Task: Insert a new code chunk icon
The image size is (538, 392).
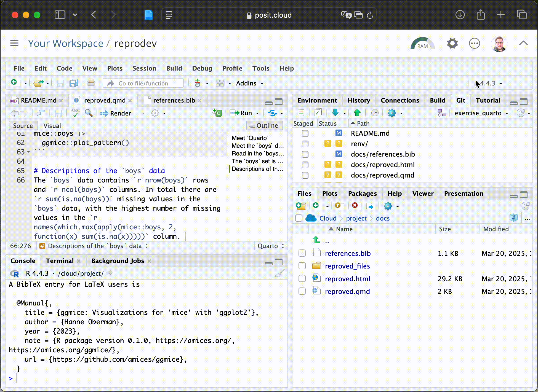Action: pos(217,113)
